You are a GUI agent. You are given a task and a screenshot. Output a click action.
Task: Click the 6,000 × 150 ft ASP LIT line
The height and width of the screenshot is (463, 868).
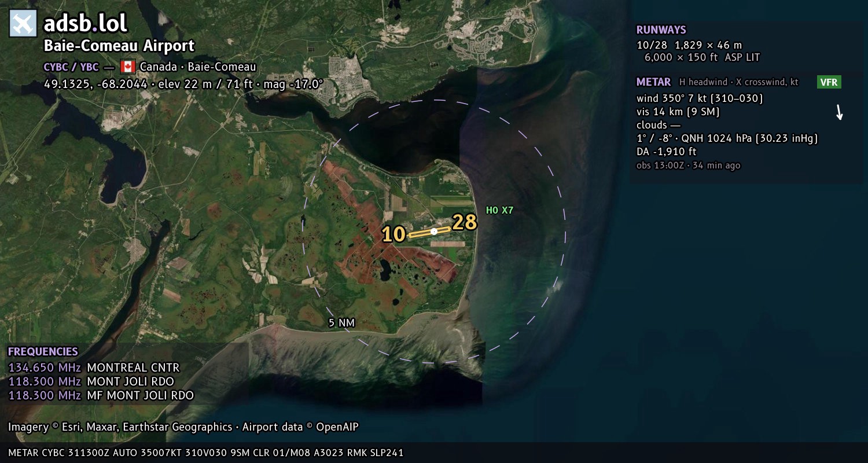click(702, 58)
